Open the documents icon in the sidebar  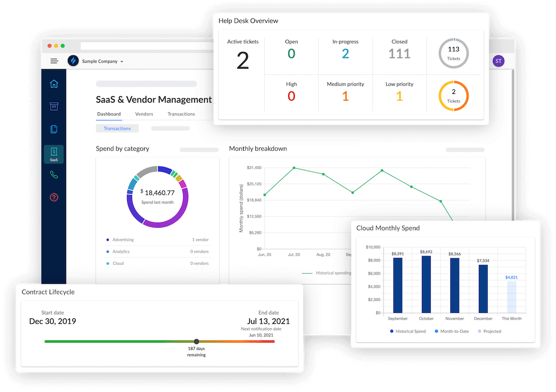coord(54,129)
